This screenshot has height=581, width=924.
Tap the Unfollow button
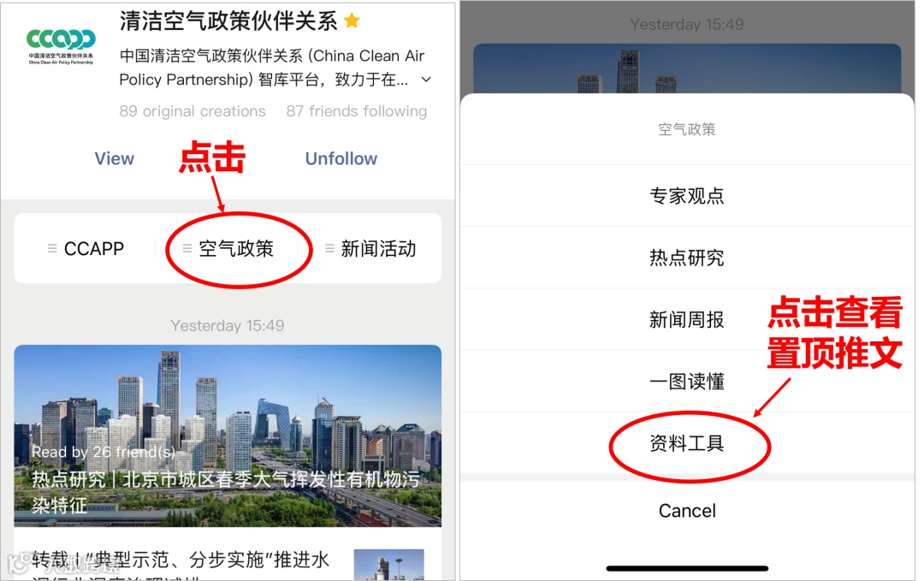(x=341, y=158)
